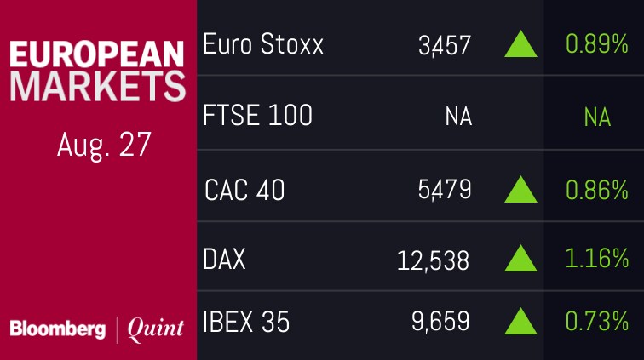Click the green up arrow beside CAC 40
This screenshot has width=644, height=360.
(x=520, y=190)
